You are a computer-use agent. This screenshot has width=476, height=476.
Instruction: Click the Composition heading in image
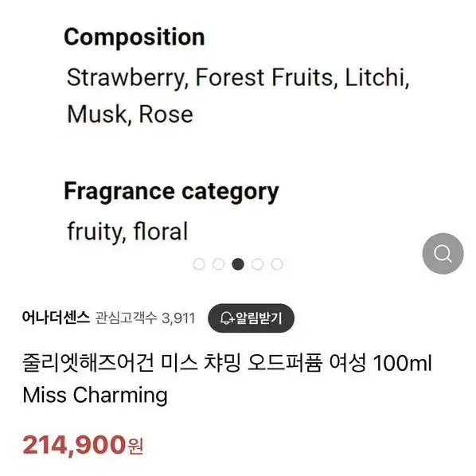(x=135, y=37)
